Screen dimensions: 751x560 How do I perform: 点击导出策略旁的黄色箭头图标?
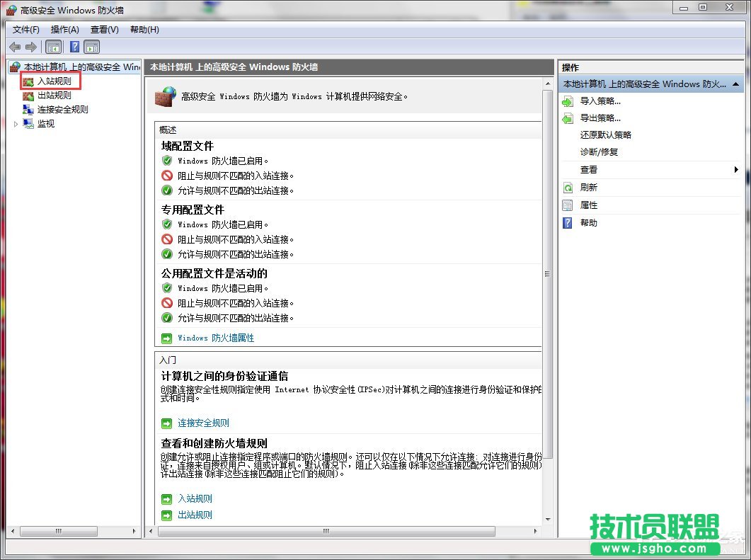pos(567,118)
